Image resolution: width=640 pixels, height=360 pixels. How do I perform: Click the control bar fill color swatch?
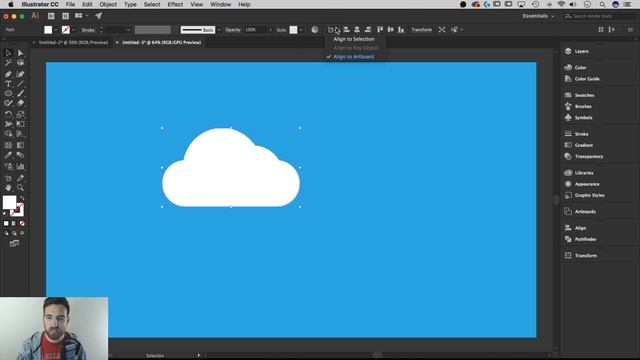pyautogui.click(x=48, y=30)
